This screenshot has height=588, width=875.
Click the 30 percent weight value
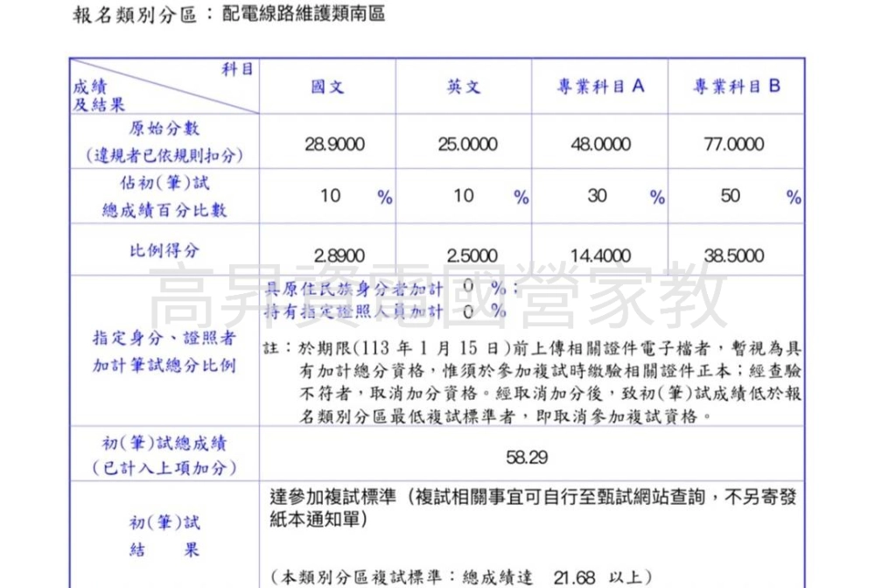(597, 196)
